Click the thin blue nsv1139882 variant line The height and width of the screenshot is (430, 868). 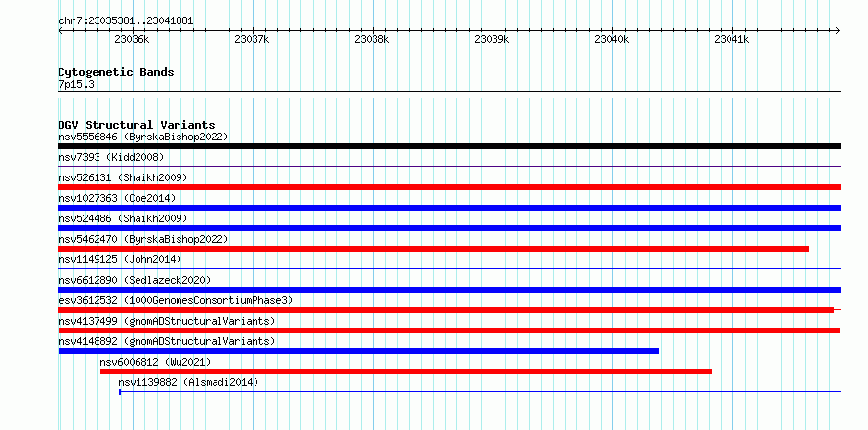click(480, 392)
